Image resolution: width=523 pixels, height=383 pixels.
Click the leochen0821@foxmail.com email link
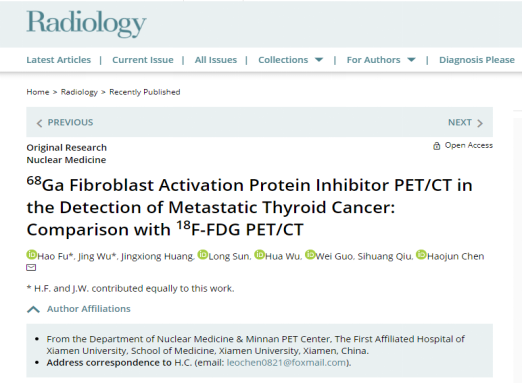[287, 363]
